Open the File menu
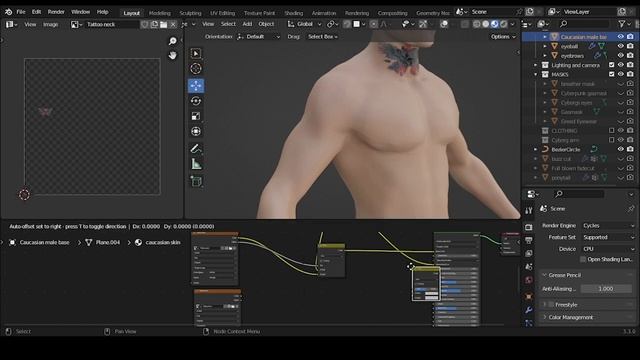The height and width of the screenshot is (360, 640). pyautogui.click(x=21, y=12)
